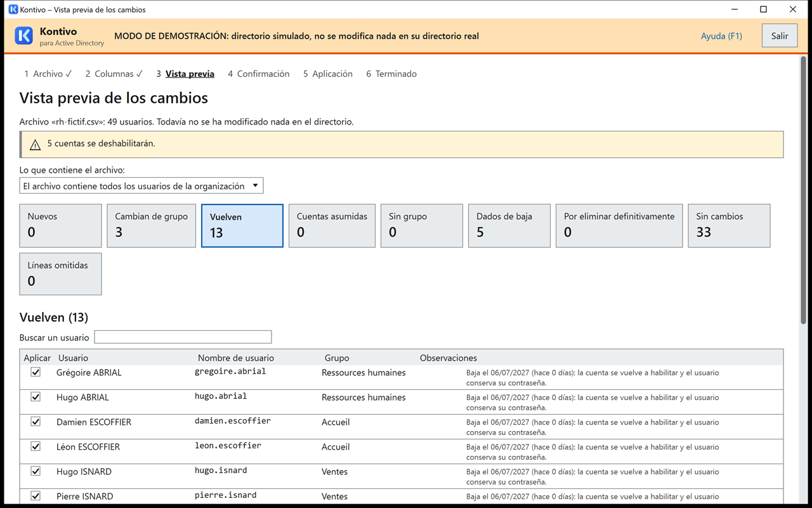Screen dimensions: 812x508
Task: Show the Dados de baja tile
Action: point(509,225)
